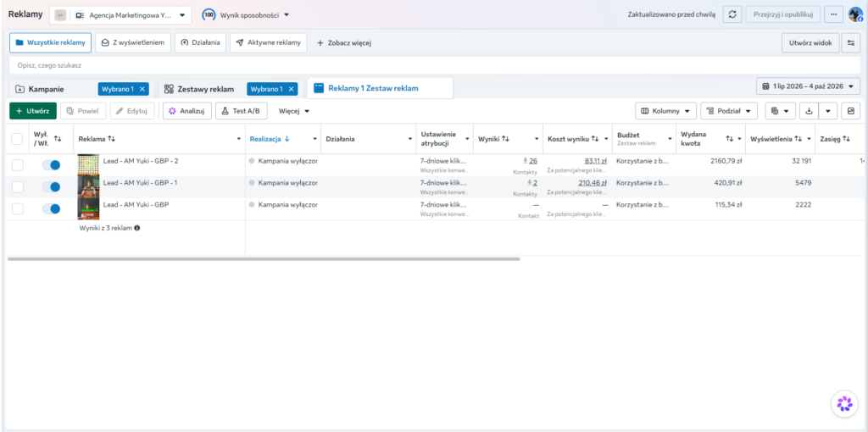Open the three-dots more options menu
Viewport: 868px width, 432px height.
pos(834,15)
